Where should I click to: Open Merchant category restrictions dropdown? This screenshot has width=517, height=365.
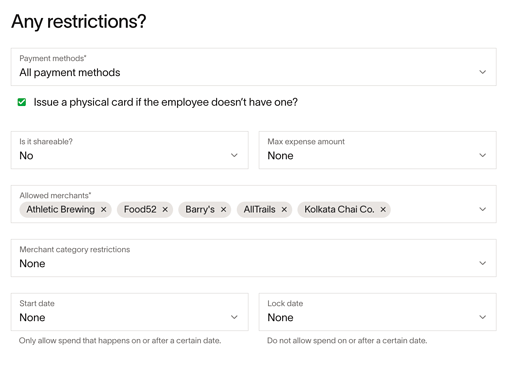pos(254,258)
